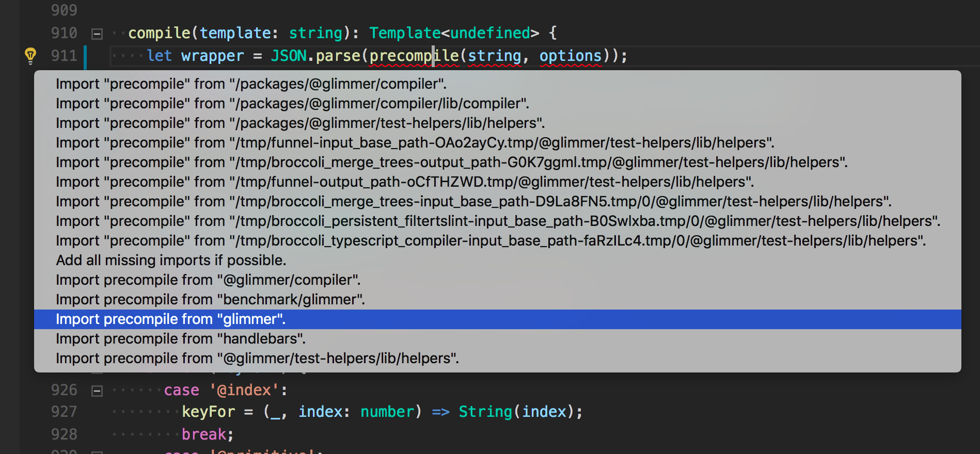Import precompile from "@glimmer/test-helpers/lib/helpers" without leading slash
This screenshot has width=980, height=454.
click(x=498, y=358)
